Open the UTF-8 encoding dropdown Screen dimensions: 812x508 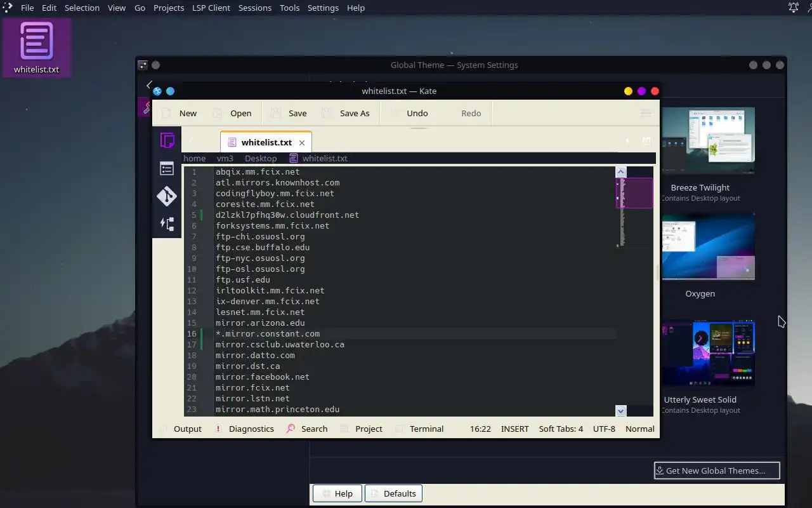[x=604, y=429]
